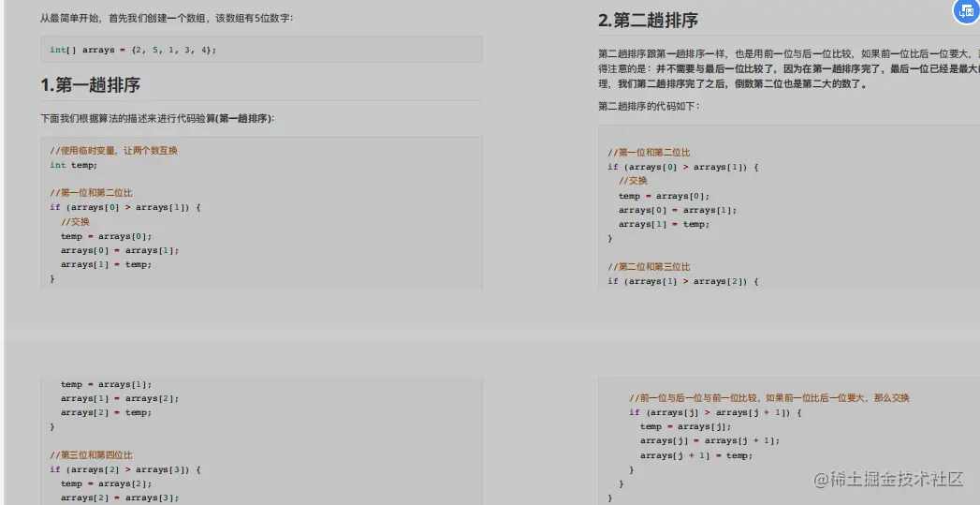This screenshot has width=980, height=505.
Task: Click the comment starting "//前一位与后一位与前一位比较"
Action: click(x=768, y=398)
